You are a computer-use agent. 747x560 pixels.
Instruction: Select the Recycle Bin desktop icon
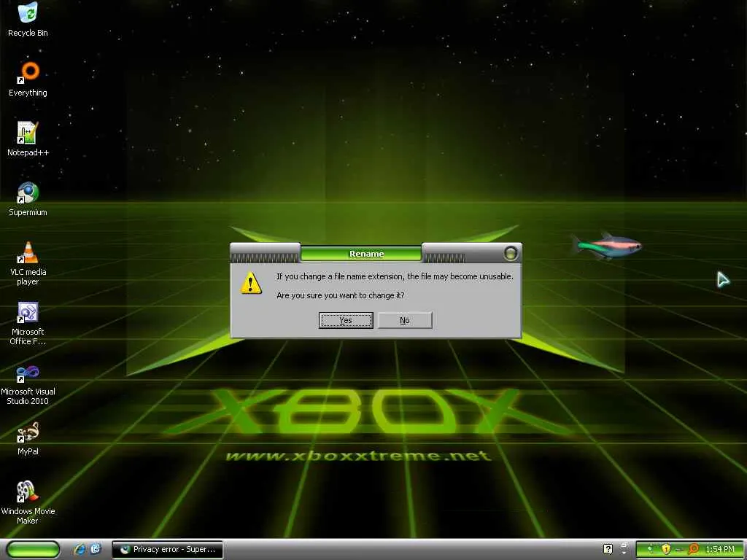point(28,20)
